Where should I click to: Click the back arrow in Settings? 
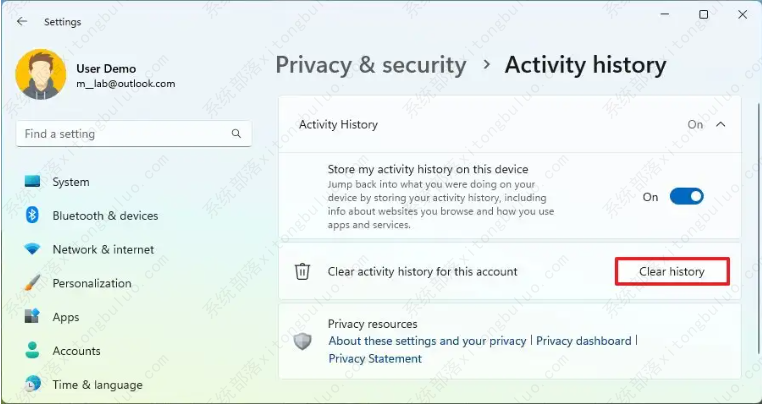22,21
